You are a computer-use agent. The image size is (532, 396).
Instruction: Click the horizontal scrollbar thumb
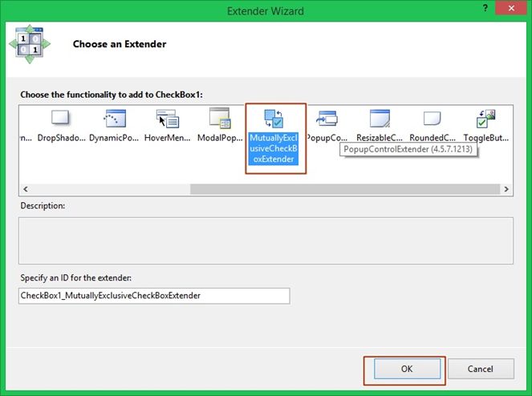[x=345, y=189]
